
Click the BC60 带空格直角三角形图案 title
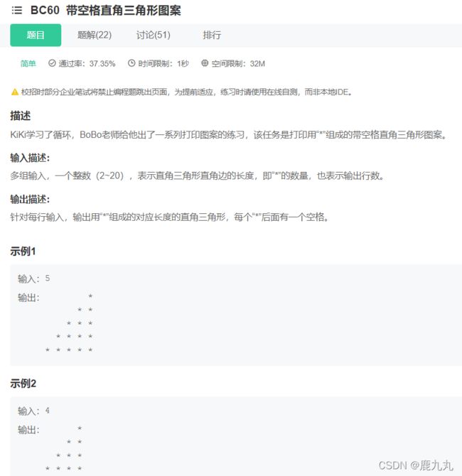[105, 11]
